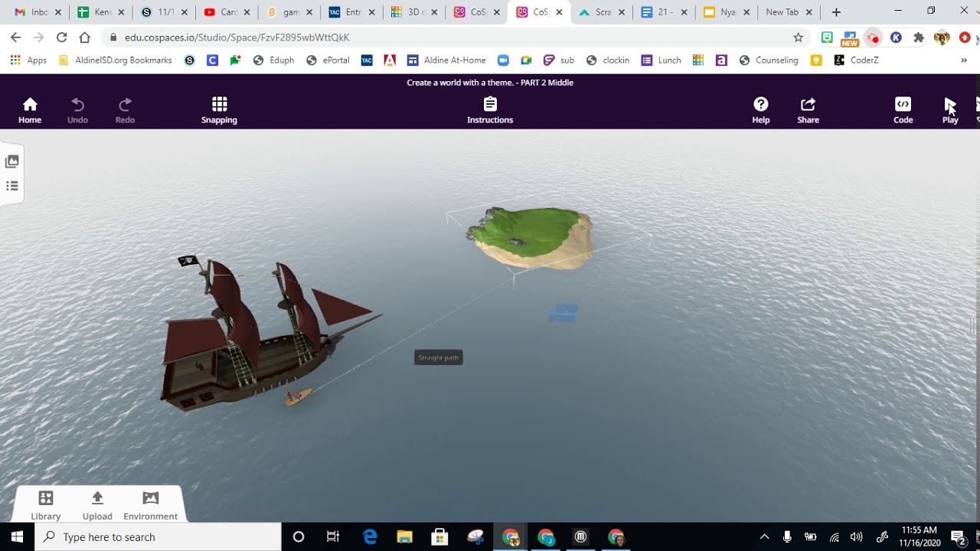Open the Aldine At-Home bookmark

[x=446, y=60]
